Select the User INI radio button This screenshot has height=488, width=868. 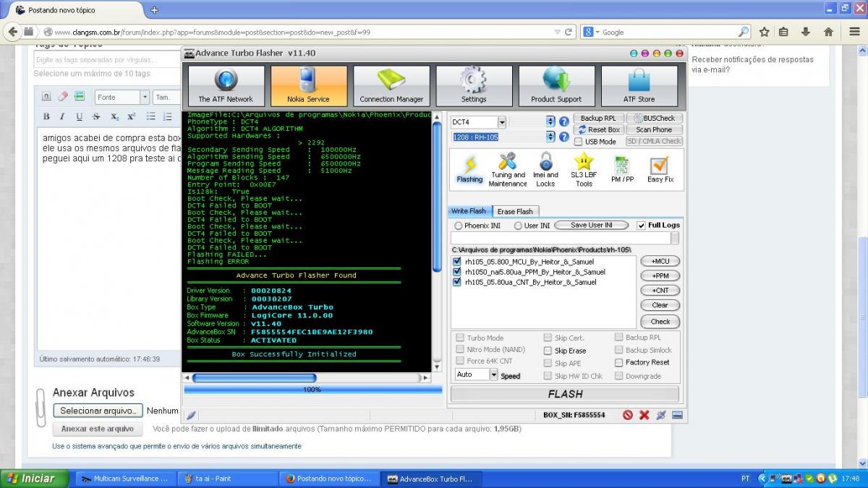point(517,226)
